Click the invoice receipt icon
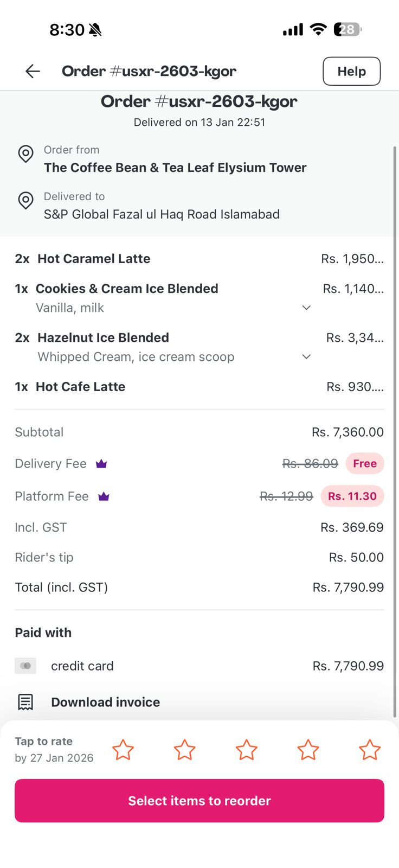This screenshot has width=399, height=868. coord(25,702)
